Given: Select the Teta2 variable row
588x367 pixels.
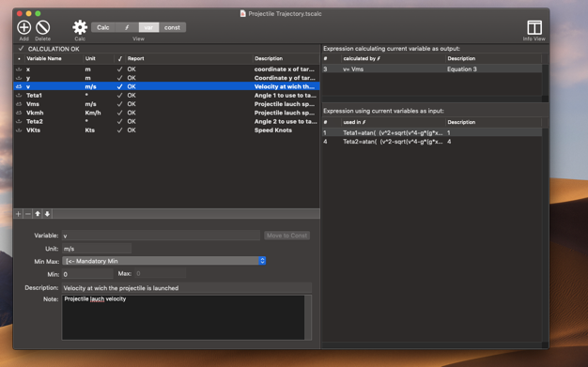Looking at the screenshot, I should click(x=166, y=121).
